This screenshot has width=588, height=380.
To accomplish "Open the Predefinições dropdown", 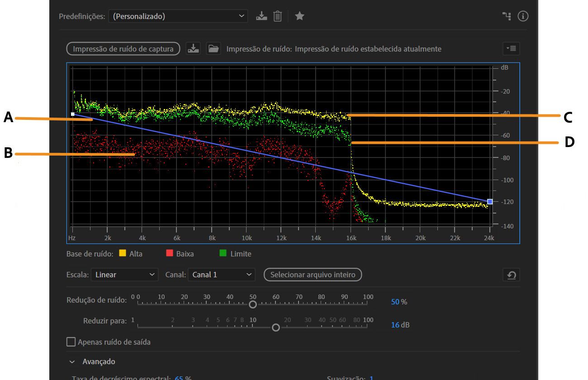I will (x=178, y=16).
